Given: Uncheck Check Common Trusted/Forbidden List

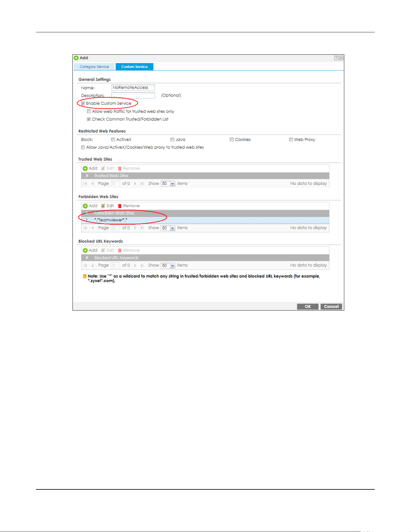Looking at the screenshot, I should click(89, 119).
